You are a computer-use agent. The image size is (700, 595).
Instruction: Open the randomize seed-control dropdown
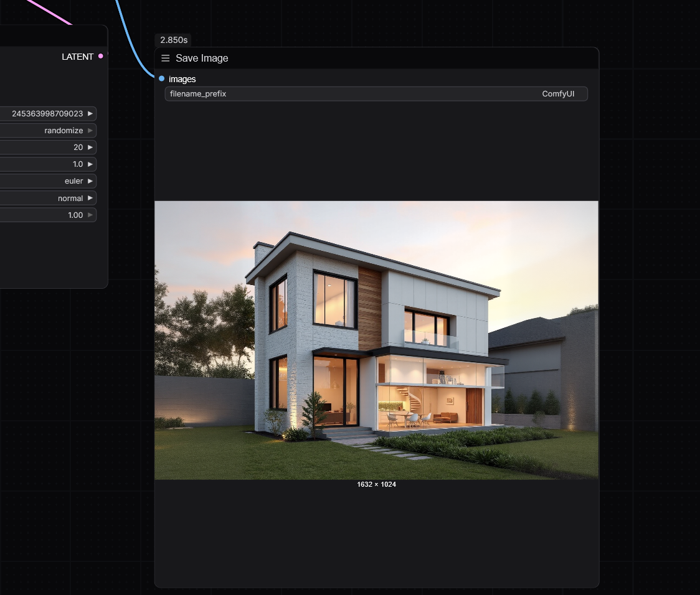pos(50,131)
